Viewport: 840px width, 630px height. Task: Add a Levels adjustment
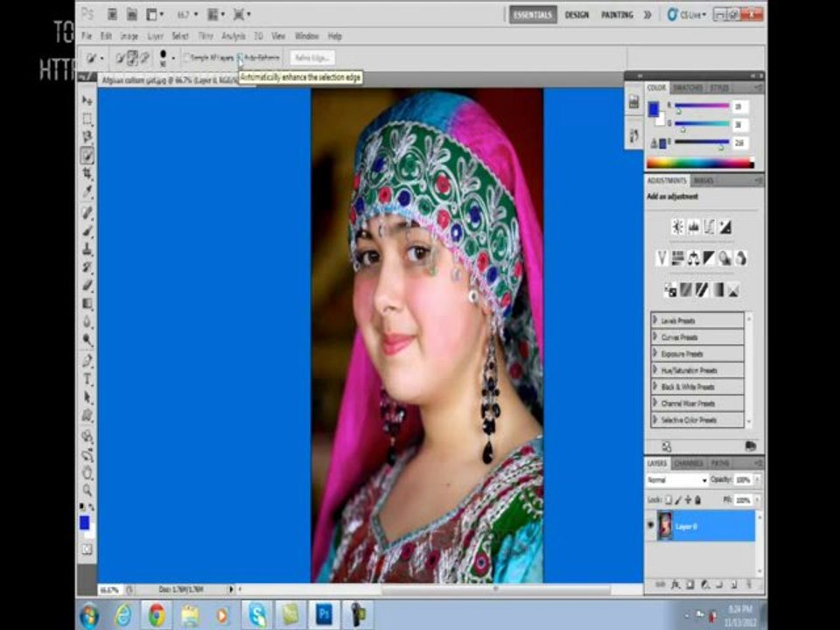(x=694, y=227)
